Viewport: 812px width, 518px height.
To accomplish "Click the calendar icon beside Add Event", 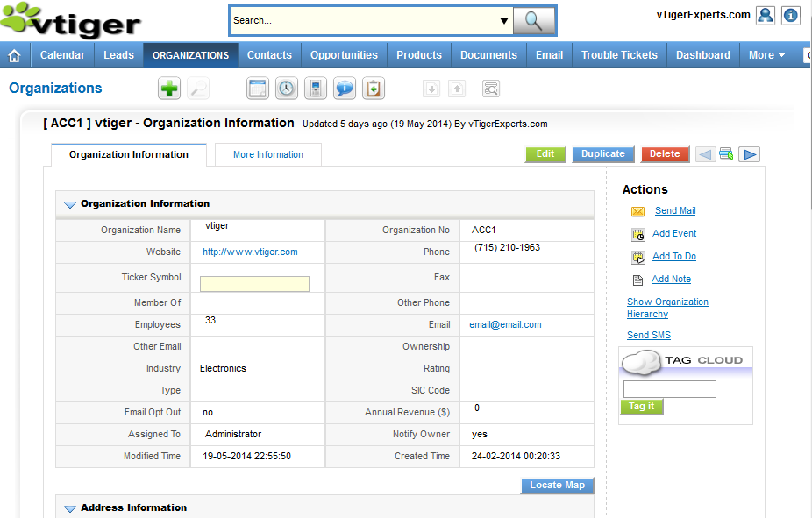I will [638, 234].
